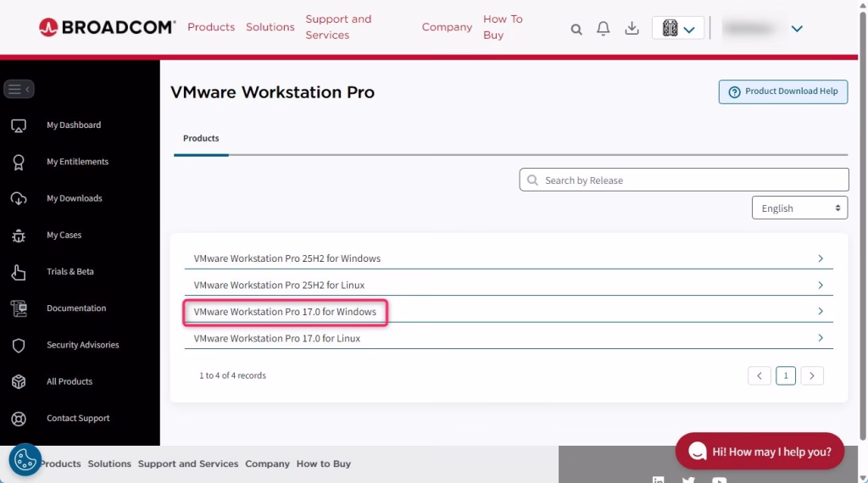
Task: Click the cookie settings icon
Action: [x=25, y=460]
